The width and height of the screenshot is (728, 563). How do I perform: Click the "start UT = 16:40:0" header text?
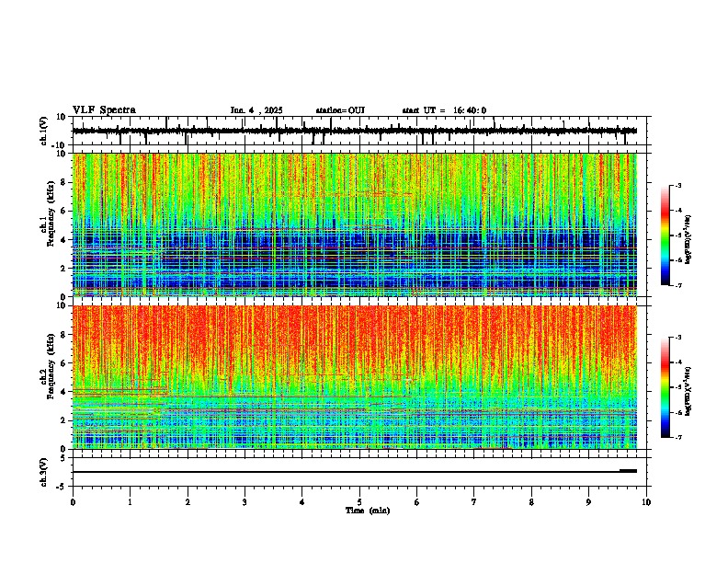pyautogui.click(x=444, y=110)
